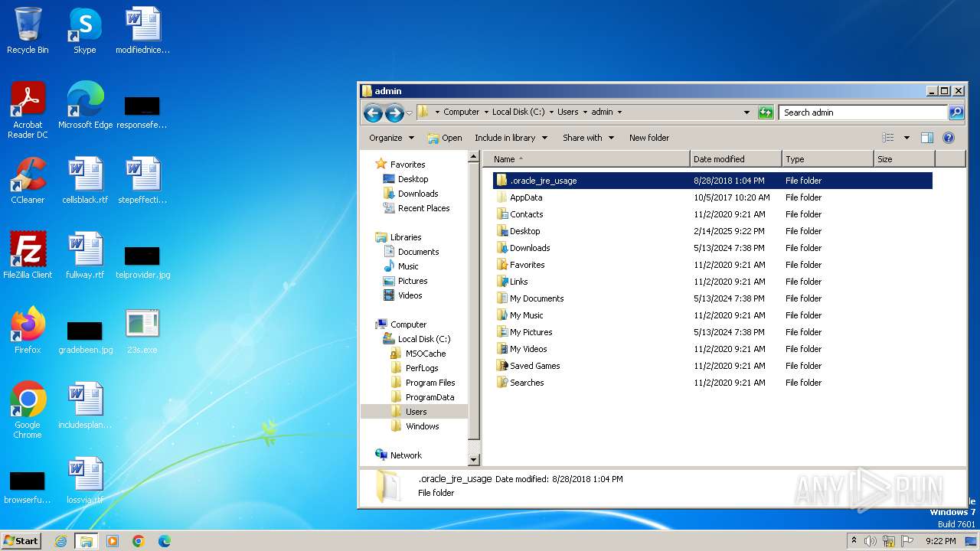Click the Open toolbar button
Viewport: 980px width, 551px height.
click(444, 138)
